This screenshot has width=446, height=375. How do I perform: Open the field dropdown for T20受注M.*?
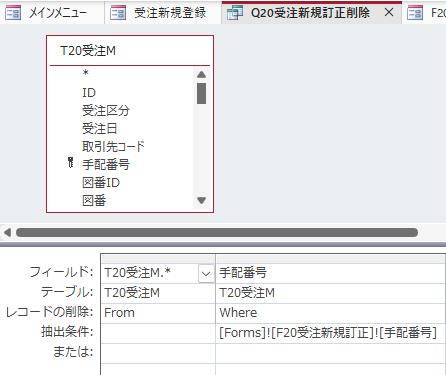[x=206, y=274]
